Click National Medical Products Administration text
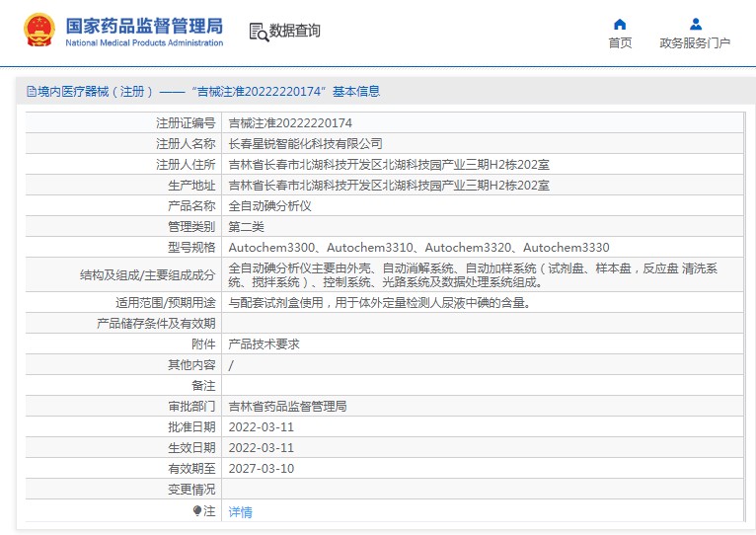 click(x=144, y=42)
